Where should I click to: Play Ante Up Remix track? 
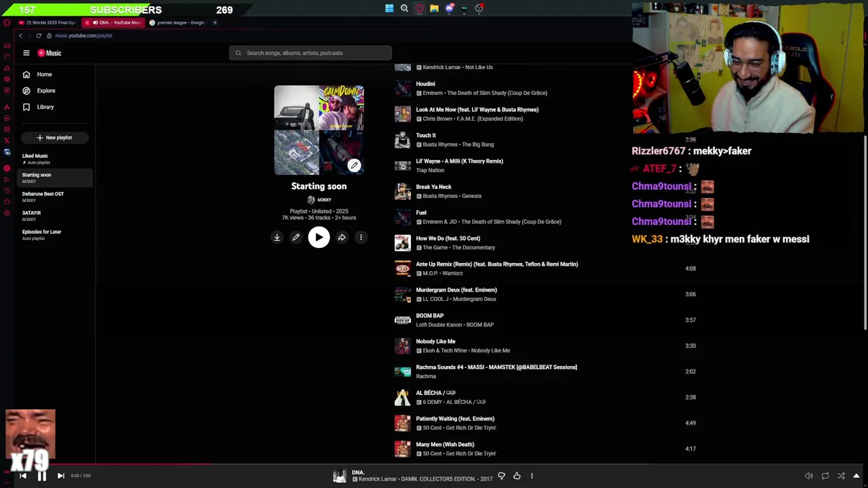coord(497,264)
